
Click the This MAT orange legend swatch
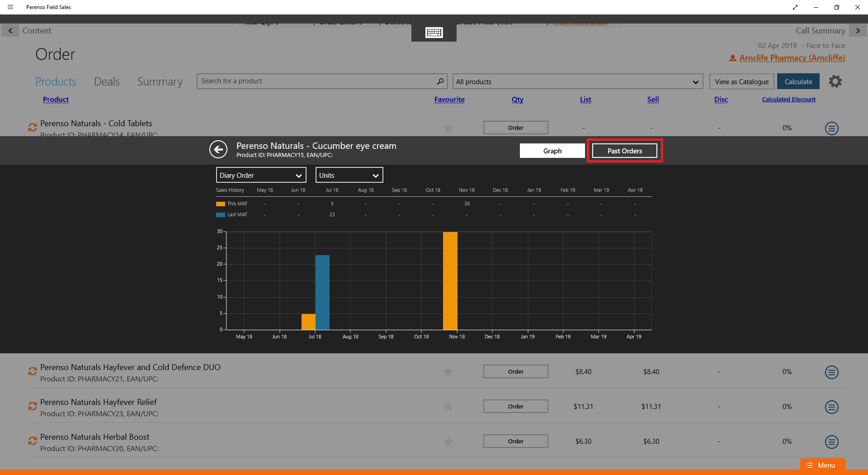(x=221, y=204)
